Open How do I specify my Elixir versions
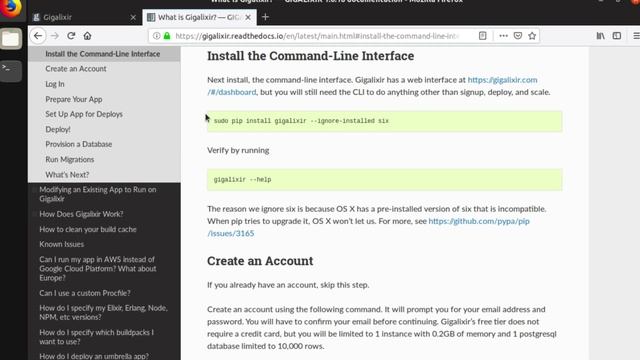The width and height of the screenshot is (640, 360). pos(103,312)
